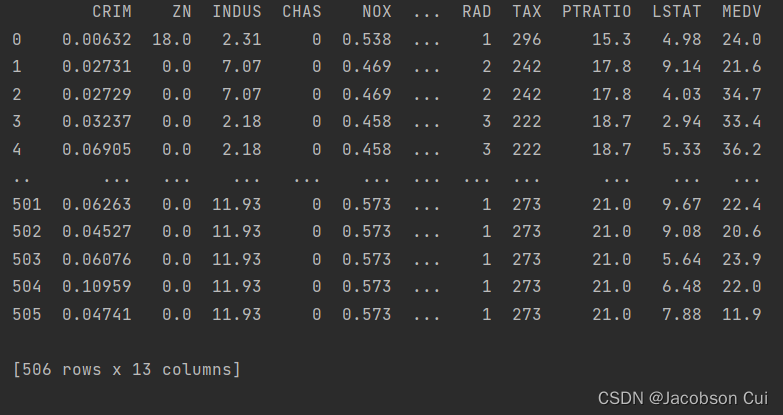
Task: Click CRIM value 0.06905
Action: 97,149
